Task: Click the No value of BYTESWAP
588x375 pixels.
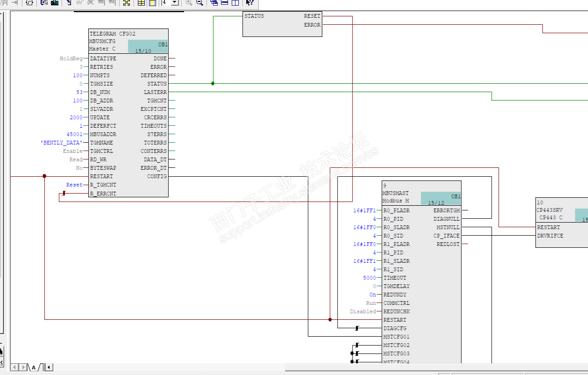Action: click(79, 168)
